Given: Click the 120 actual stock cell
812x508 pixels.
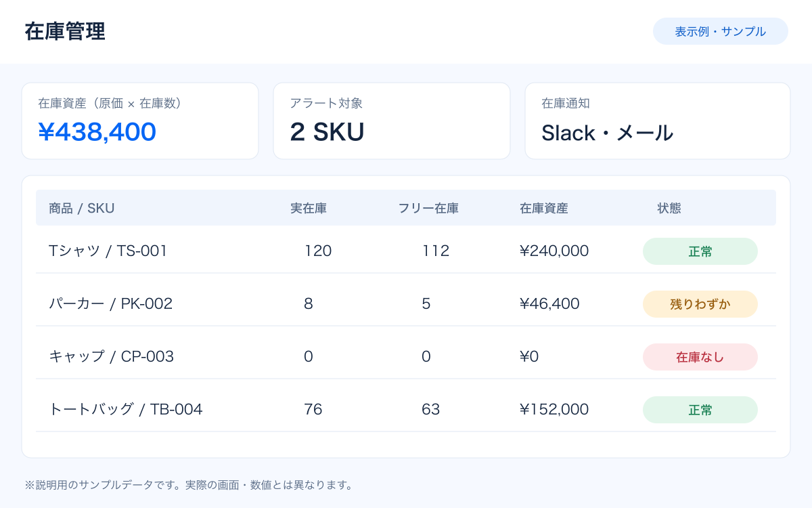Looking at the screenshot, I should pyautogui.click(x=318, y=251).
